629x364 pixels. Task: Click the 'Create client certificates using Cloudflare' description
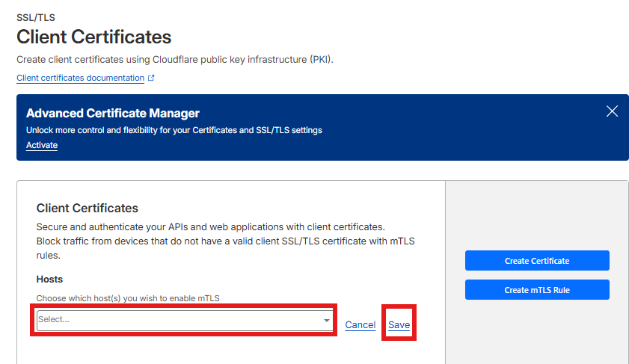point(175,60)
